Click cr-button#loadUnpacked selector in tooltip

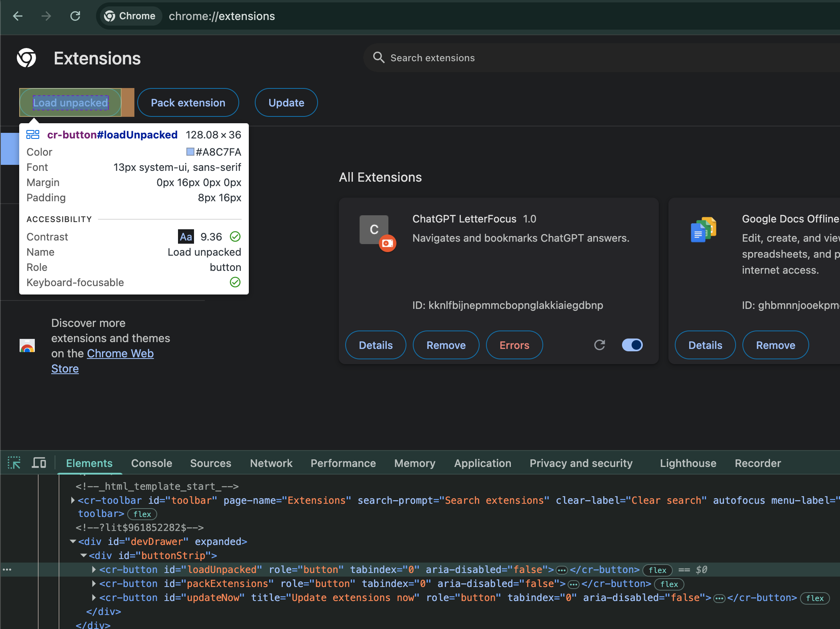[x=112, y=135]
